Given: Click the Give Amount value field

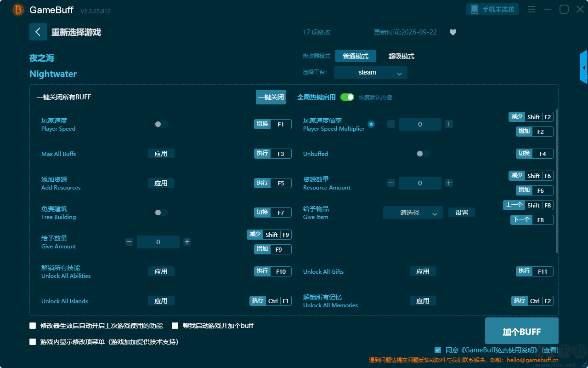Looking at the screenshot, I should pyautogui.click(x=158, y=242).
